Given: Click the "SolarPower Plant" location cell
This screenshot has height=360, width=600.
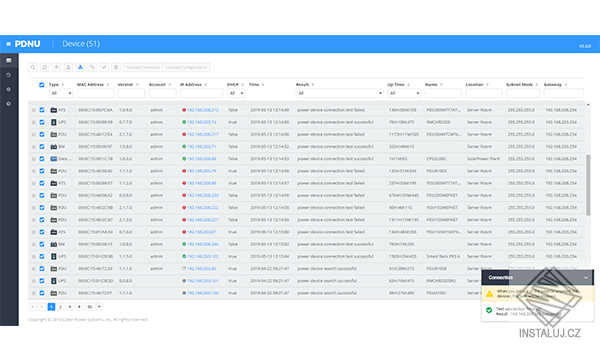Looking at the screenshot, I should click(483, 159).
